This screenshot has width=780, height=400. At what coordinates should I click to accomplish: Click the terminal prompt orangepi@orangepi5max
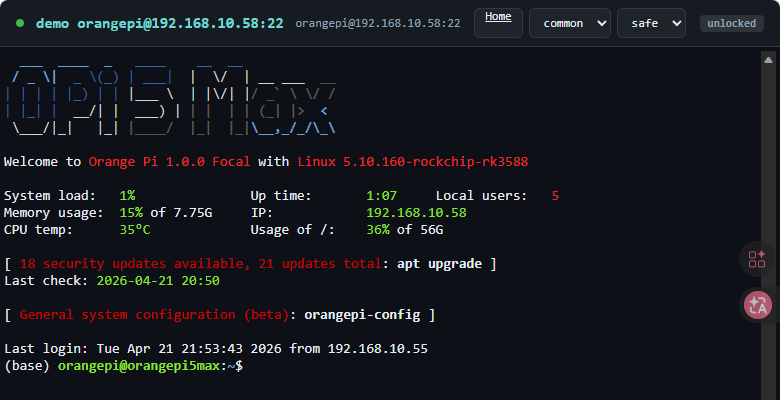(139, 366)
